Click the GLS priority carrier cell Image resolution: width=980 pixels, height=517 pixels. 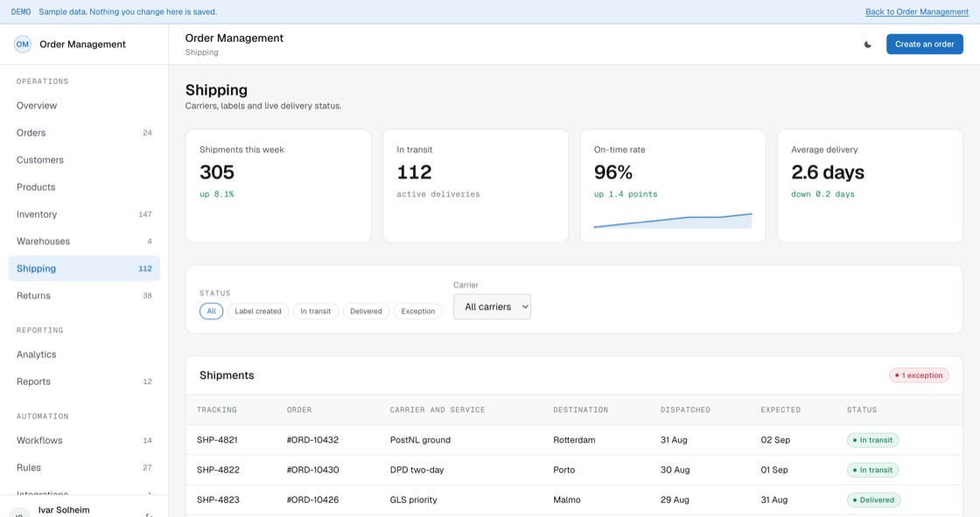[413, 500]
